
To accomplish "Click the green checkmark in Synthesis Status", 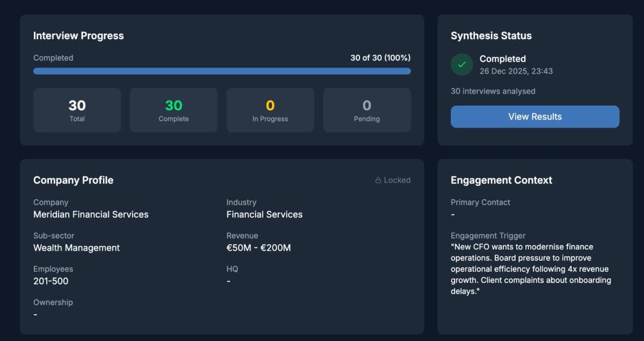I will pos(462,64).
